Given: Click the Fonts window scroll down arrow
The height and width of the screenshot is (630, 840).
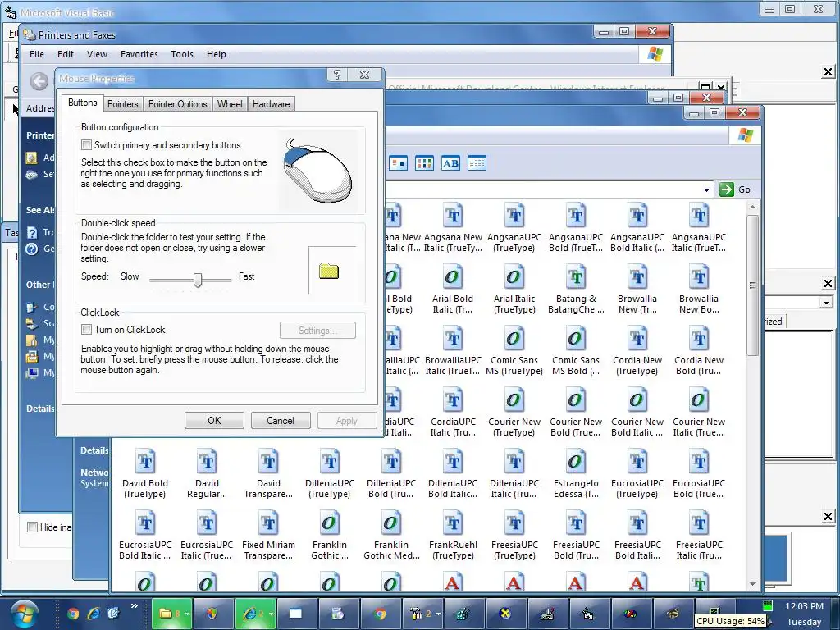Looking at the screenshot, I should coord(753,584).
